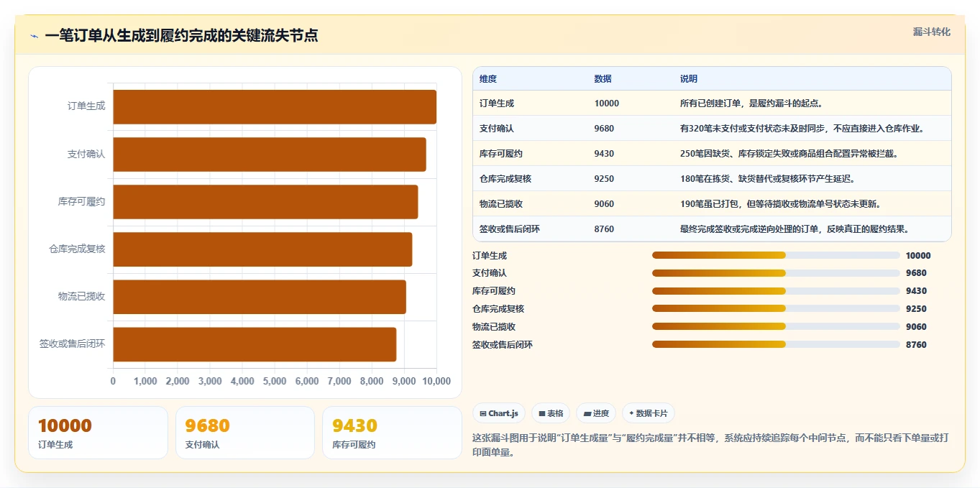This screenshot has width=980, height=488.
Task: Click the 签收或售后闭环 bar in the chart
Action: (x=255, y=344)
